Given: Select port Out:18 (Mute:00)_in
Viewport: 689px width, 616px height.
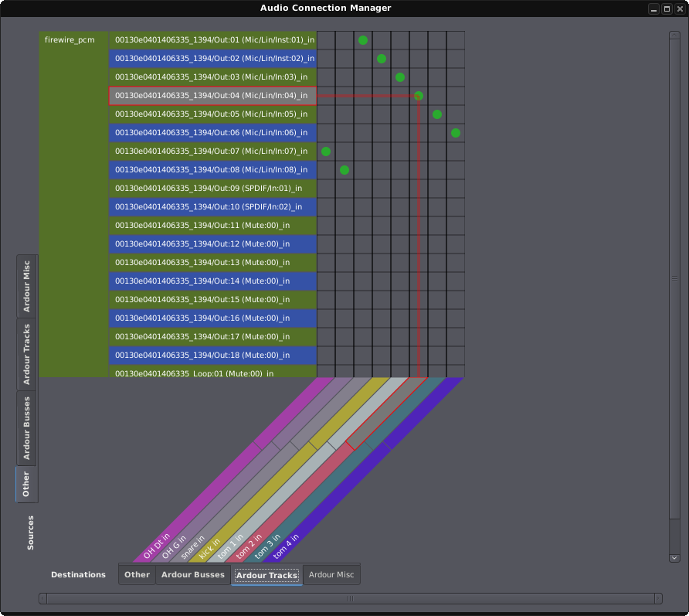Looking at the screenshot, I should pyautogui.click(x=212, y=356).
